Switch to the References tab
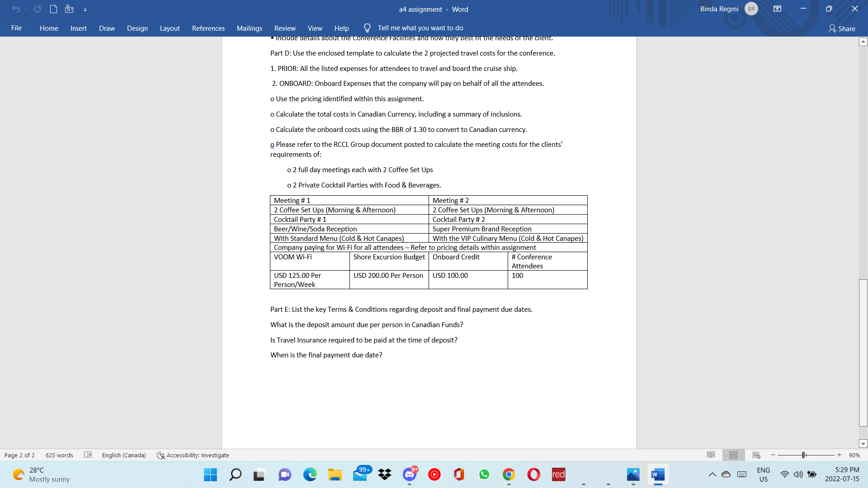The width and height of the screenshot is (868, 488). (208, 28)
